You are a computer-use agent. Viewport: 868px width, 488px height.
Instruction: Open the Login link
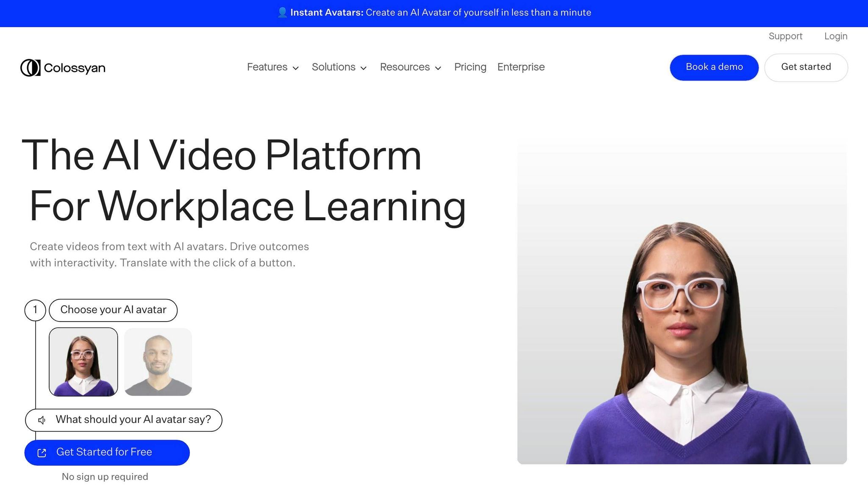[x=836, y=36]
